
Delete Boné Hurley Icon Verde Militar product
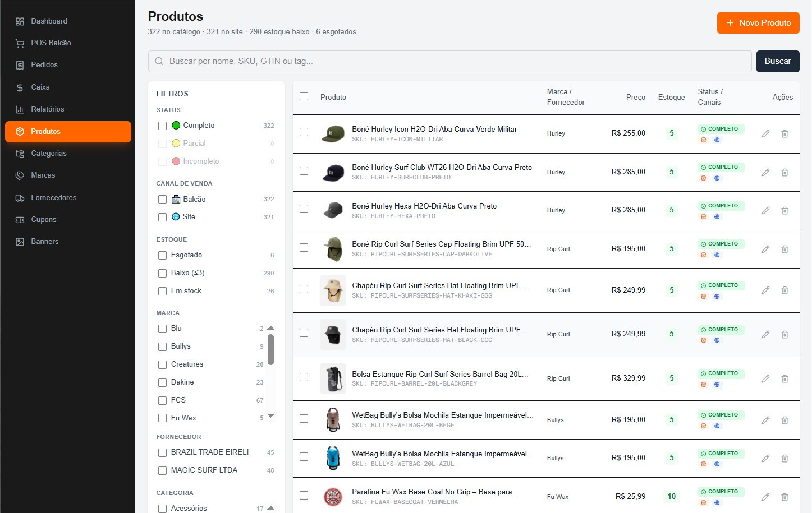click(x=785, y=134)
